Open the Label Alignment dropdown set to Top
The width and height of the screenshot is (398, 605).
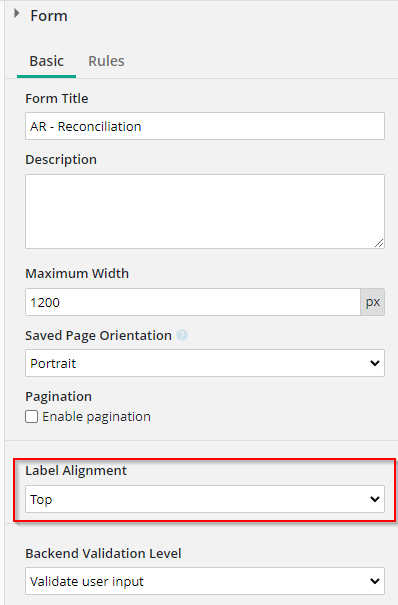(x=205, y=499)
